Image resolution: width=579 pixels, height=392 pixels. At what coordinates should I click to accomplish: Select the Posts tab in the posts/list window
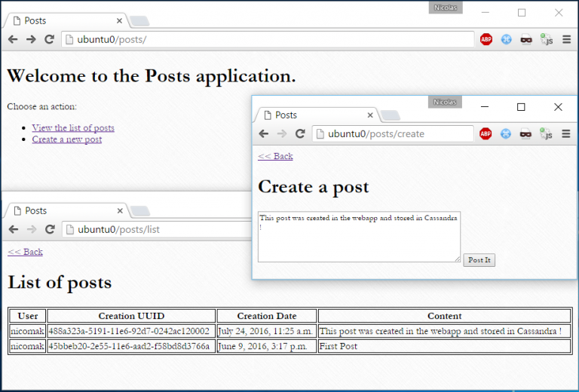[x=64, y=211]
